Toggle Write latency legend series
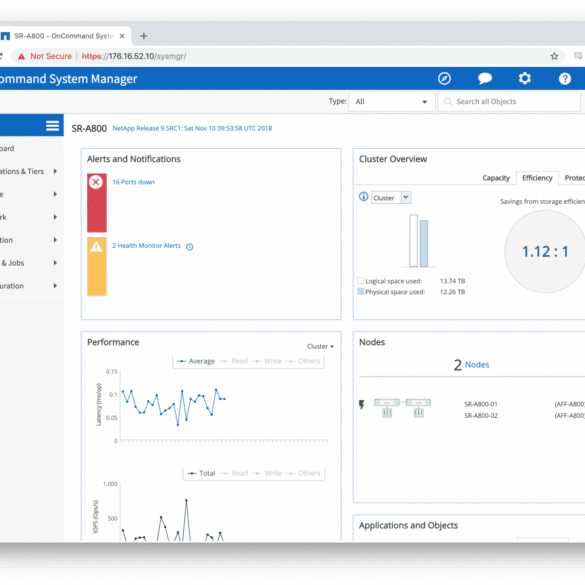This screenshot has width=585, height=585. pyautogui.click(x=267, y=361)
